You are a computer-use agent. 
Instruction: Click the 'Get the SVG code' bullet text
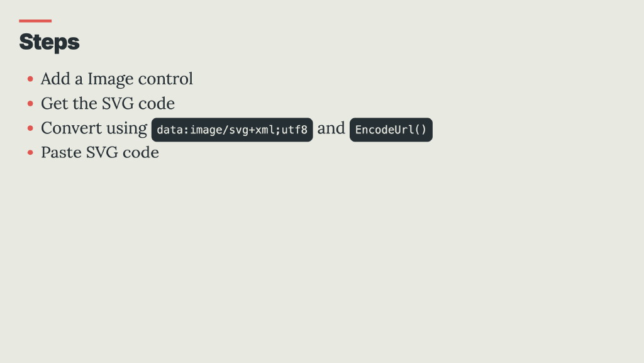(x=108, y=103)
